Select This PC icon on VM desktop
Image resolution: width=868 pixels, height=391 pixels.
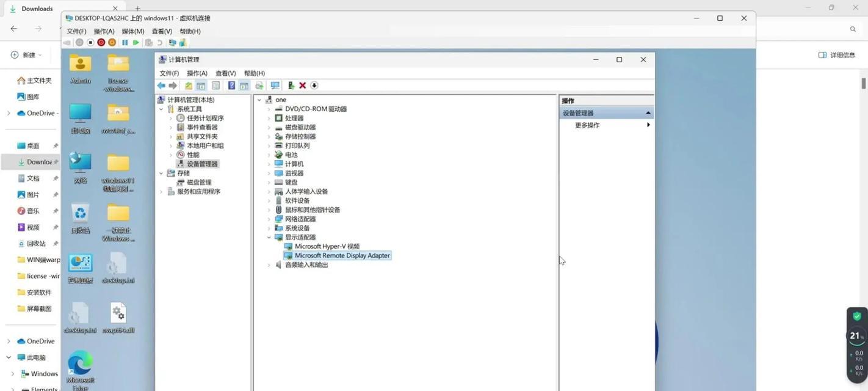point(81,119)
